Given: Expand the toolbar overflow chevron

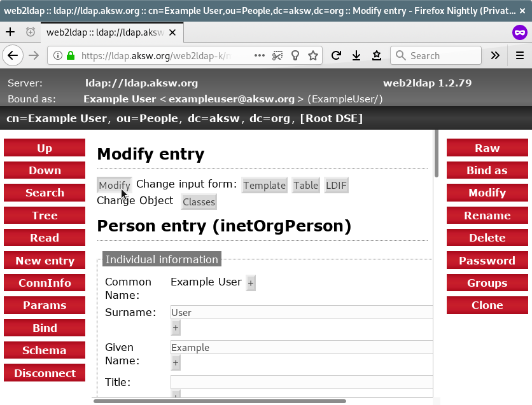Looking at the screenshot, I should click(495, 55).
